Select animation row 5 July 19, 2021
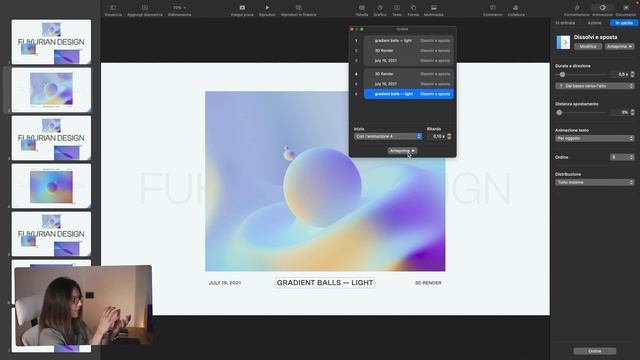 (x=409, y=84)
